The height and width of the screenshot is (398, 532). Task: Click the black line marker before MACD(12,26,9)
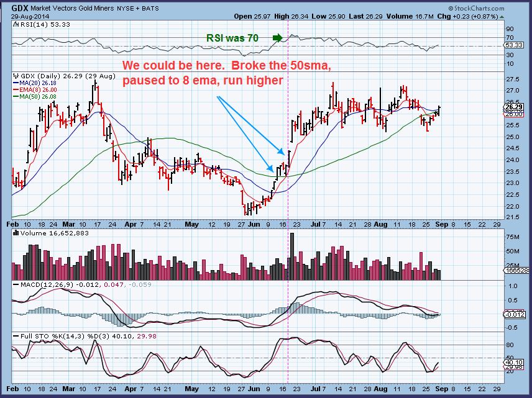(16, 285)
